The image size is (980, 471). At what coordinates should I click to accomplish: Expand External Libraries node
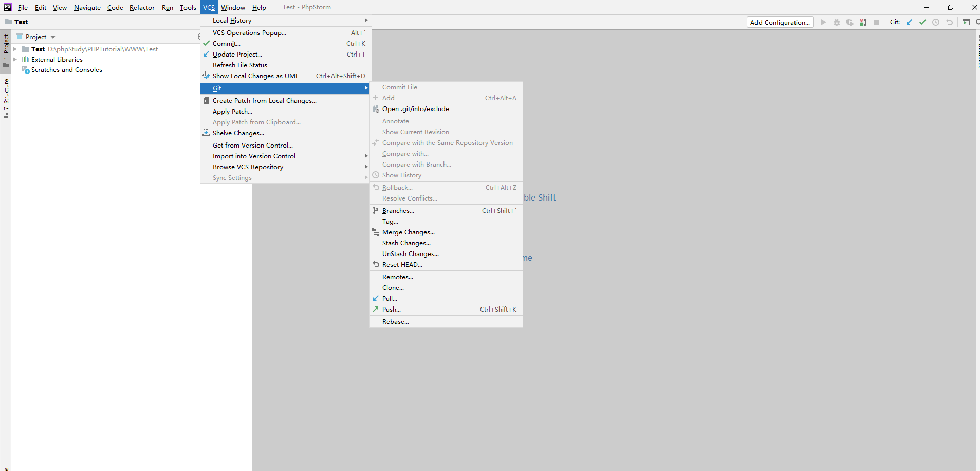pyautogui.click(x=15, y=60)
